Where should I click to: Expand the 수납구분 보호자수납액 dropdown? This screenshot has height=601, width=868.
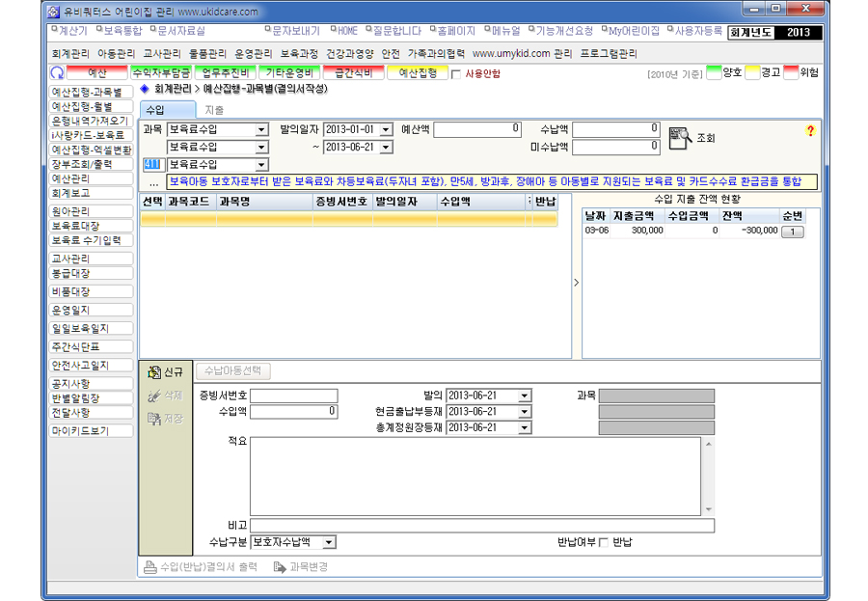[329, 542]
